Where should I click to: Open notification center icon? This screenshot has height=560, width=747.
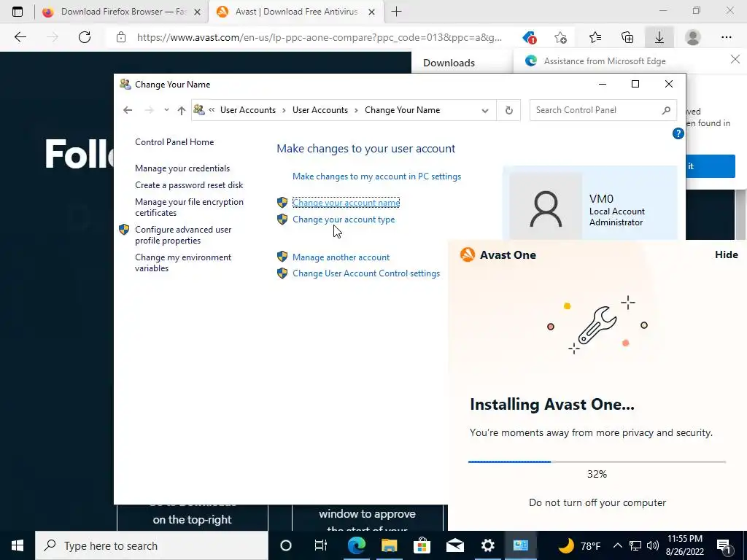[x=724, y=546]
